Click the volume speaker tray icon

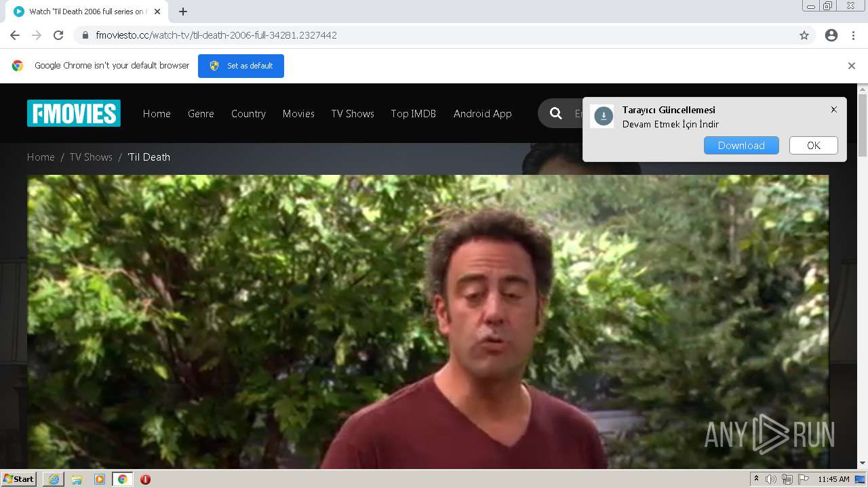pos(770,479)
